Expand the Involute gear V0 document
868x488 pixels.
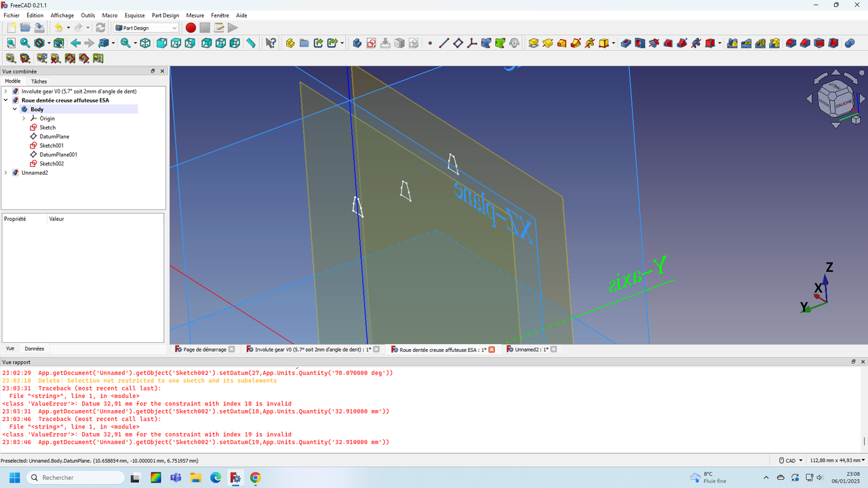coord(6,91)
